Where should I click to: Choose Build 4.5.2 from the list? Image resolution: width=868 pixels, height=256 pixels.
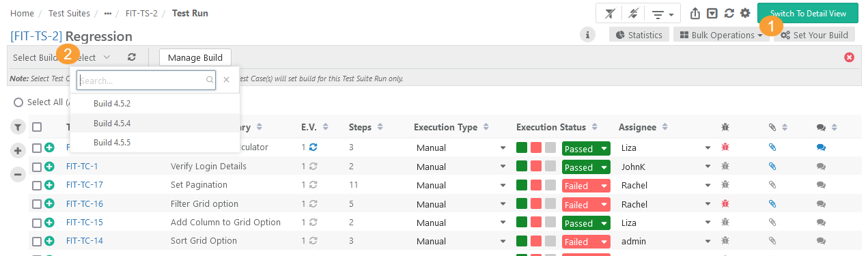click(x=155, y=104)
